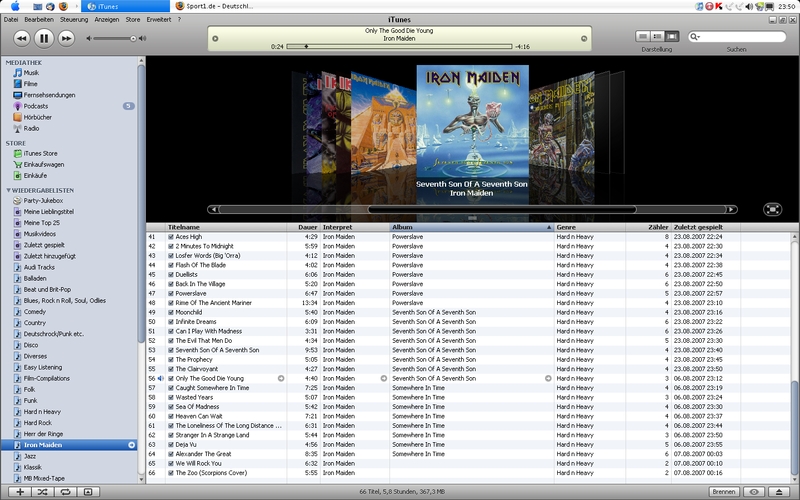Select the Zuletzt gespielt playlist
This screenshot has height=500, width=800.
pos(44,245)
